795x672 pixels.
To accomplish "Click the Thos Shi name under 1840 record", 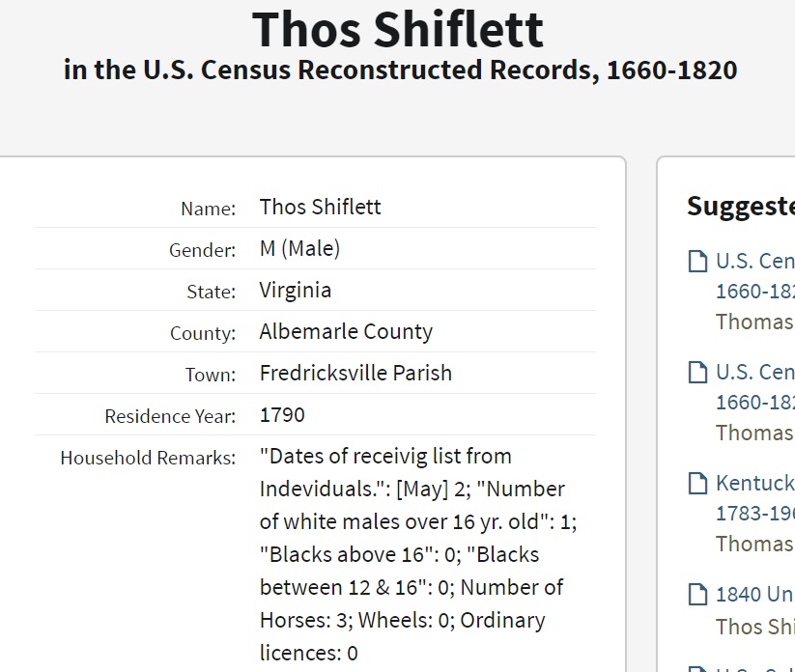I will pyautogui.click(x=754, y=627).
